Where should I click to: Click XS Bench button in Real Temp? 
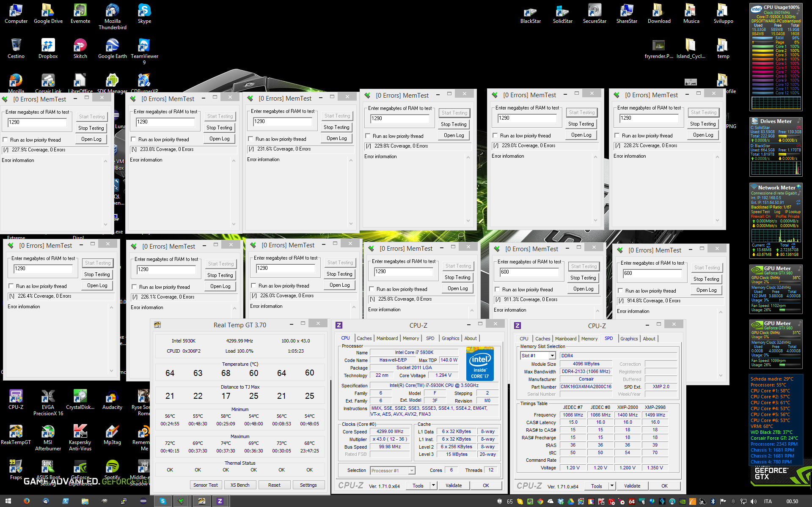[240, 485]
